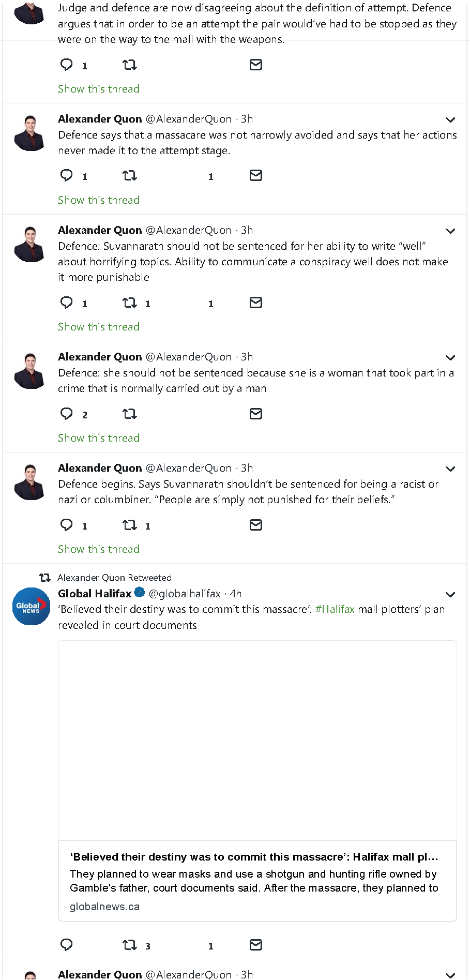Open the options chevron on the 'massacare' tweet

click(450, 120)
